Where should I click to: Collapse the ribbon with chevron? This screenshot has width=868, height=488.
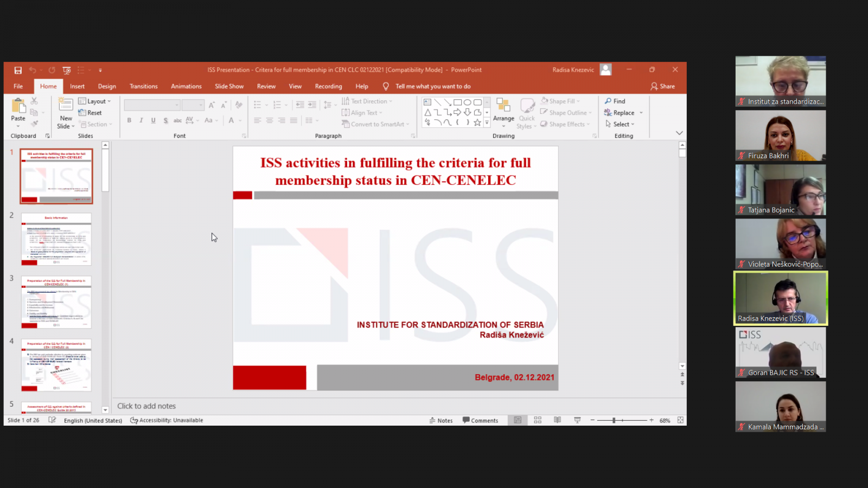(x=679, y=133)
